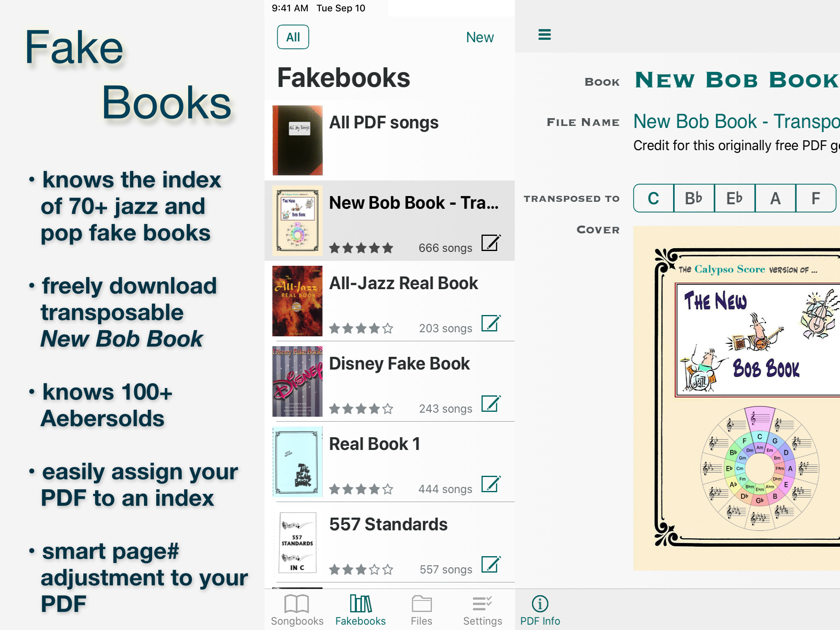The image size is (840, 630).
Task: Select transposition key Eb
Action: [735, 198]
